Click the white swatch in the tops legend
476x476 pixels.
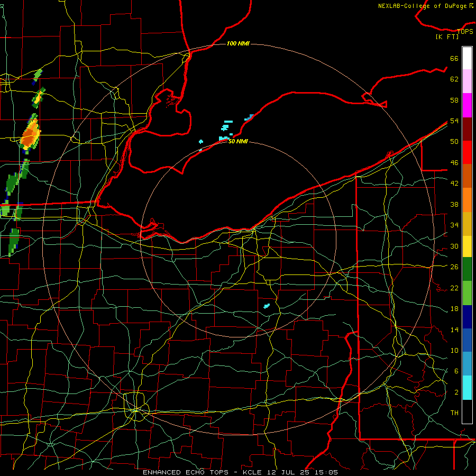coord(467,58)
